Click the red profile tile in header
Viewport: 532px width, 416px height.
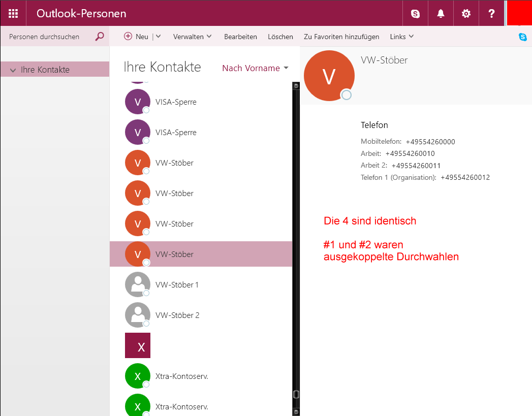[x=519, y=13]
